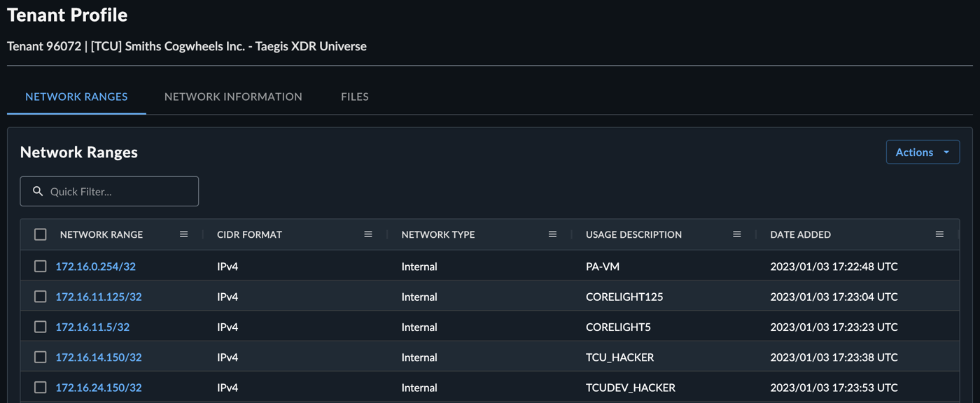The height and width of the screenshot is (403, 980).
Task: Focus the Quick Filter input field
Action: coord(109,191)
